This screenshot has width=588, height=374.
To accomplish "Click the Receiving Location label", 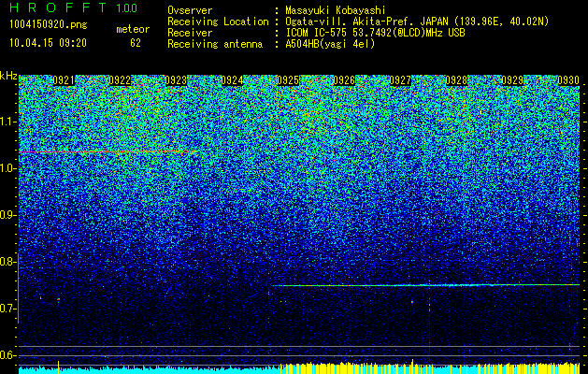I will tap(218, 22).
